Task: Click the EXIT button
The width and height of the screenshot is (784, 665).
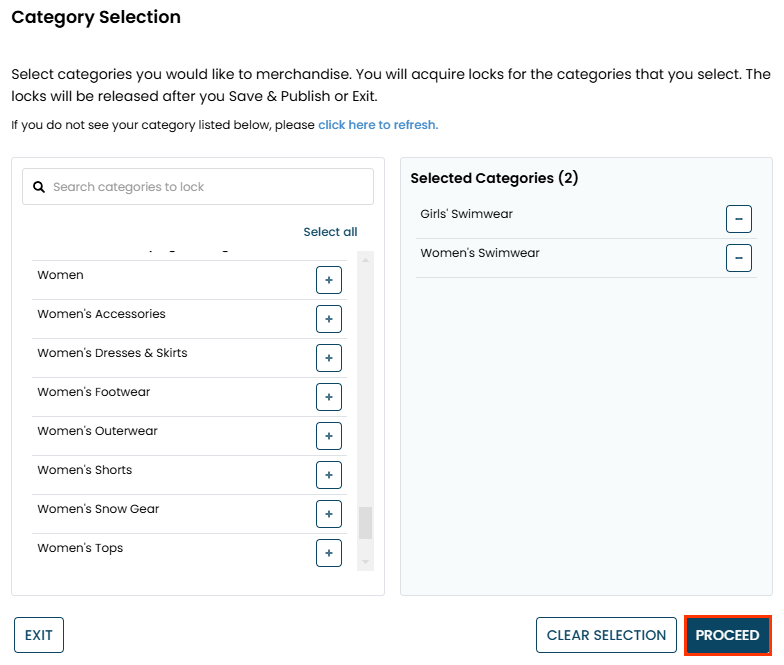Action: 39,635
